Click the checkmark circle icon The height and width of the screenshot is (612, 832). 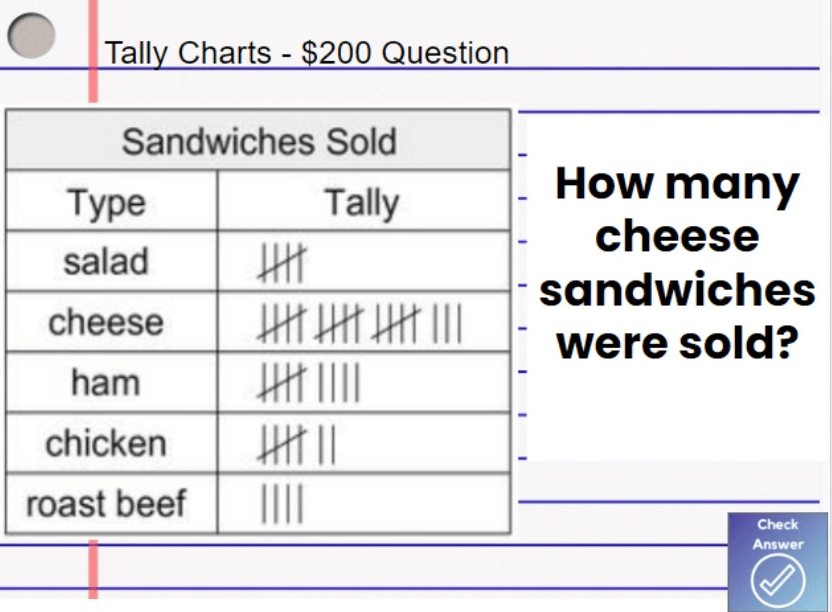coord(778,581)
